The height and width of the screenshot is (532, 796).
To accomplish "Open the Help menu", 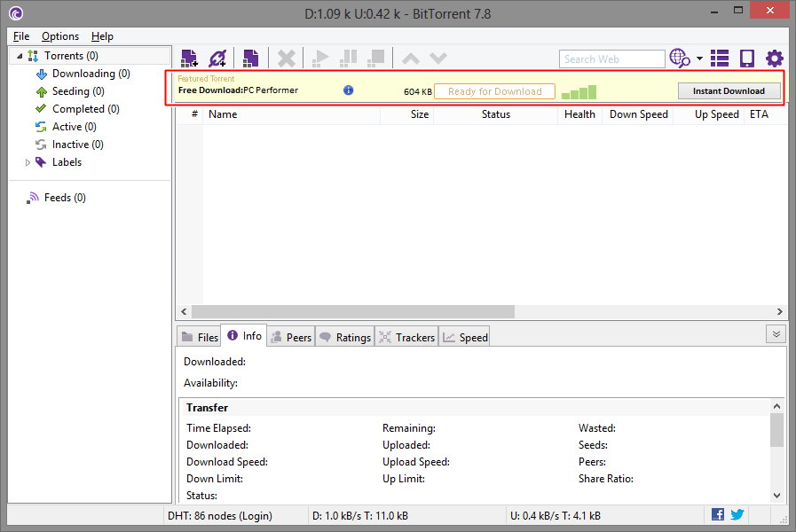I will [102, 36].
